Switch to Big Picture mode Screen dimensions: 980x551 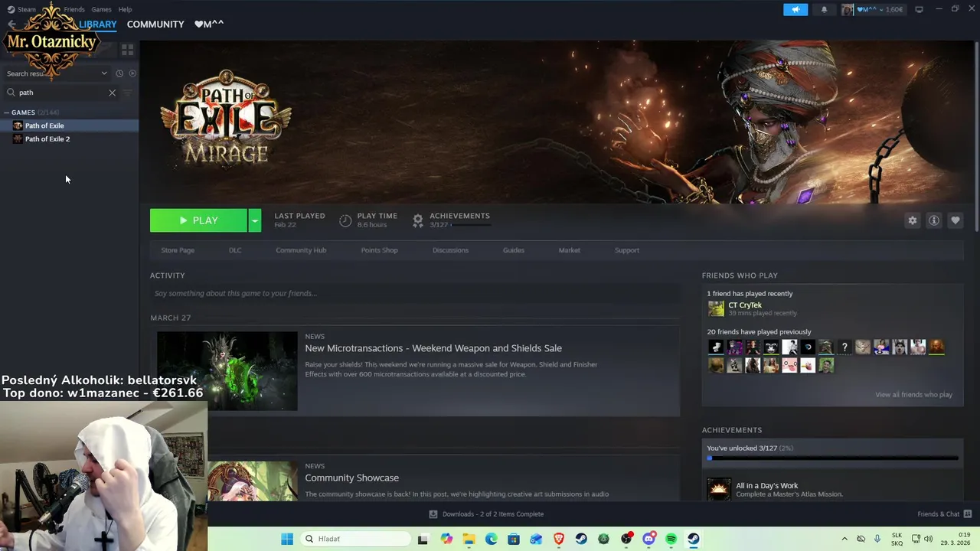919,9
